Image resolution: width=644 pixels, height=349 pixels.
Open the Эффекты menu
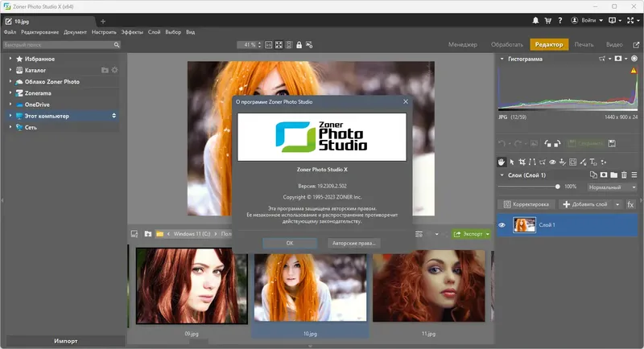coord(132,32)
